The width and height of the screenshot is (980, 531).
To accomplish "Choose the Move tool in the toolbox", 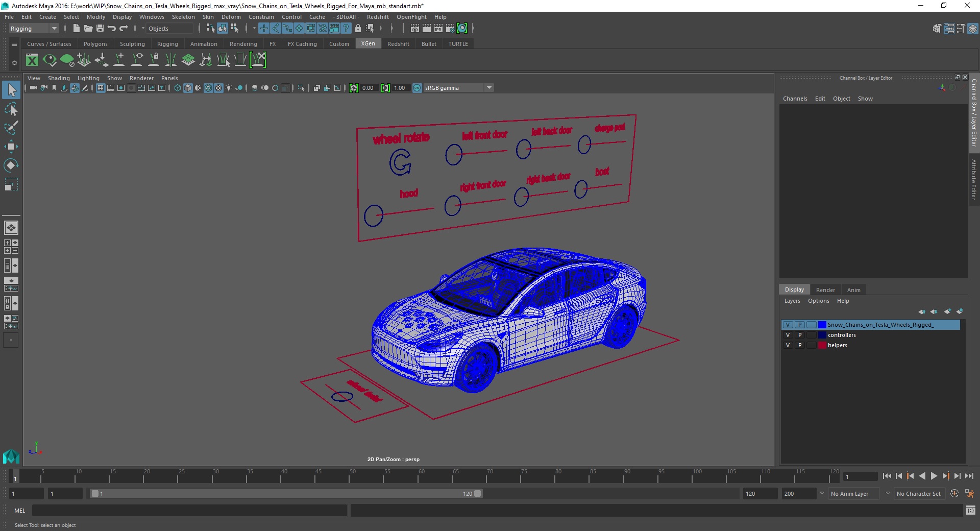I will (x=11, y=147).
